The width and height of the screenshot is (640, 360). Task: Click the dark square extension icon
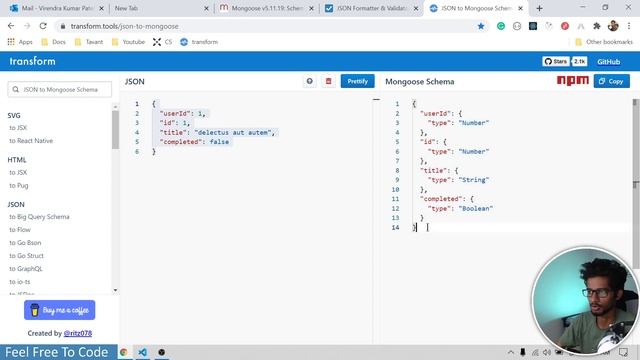tap(533, 26)
